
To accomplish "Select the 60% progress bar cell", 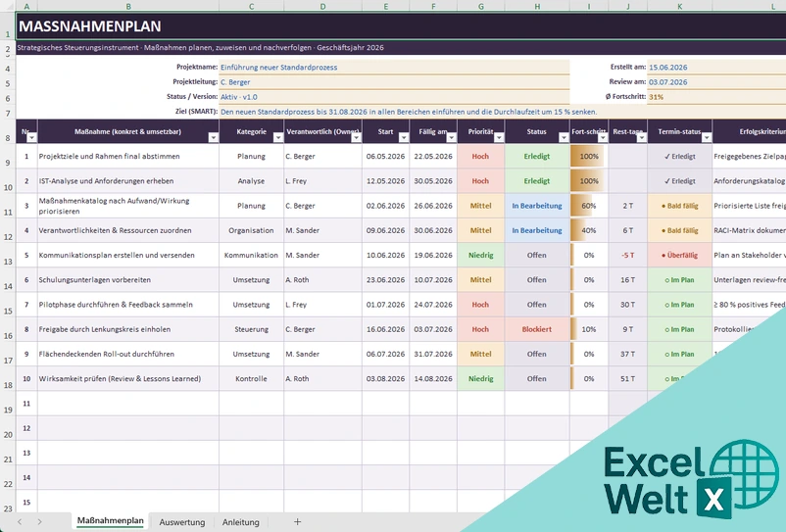I will pos(589,206).
